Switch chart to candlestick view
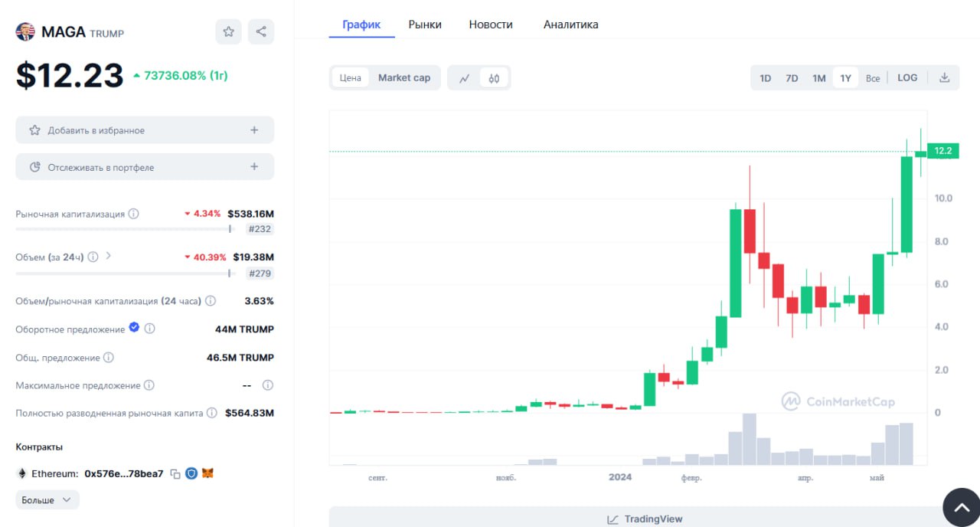980x527 pixels. click(494, 78)
